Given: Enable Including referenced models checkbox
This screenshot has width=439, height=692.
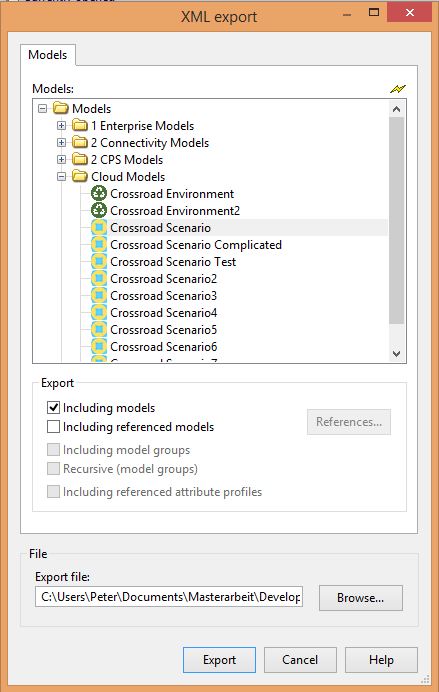Looking at the screenshot, I should coord(53,426).
